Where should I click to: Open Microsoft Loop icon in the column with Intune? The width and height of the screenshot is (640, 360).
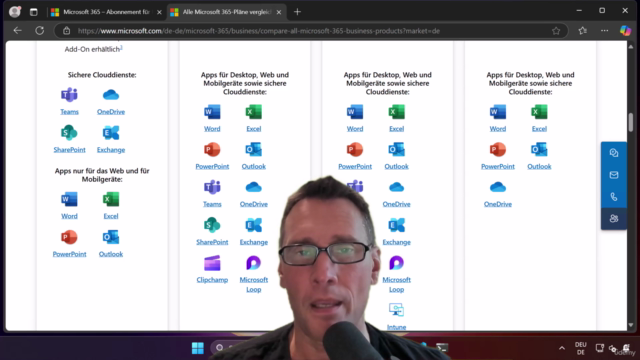[396, 263]
